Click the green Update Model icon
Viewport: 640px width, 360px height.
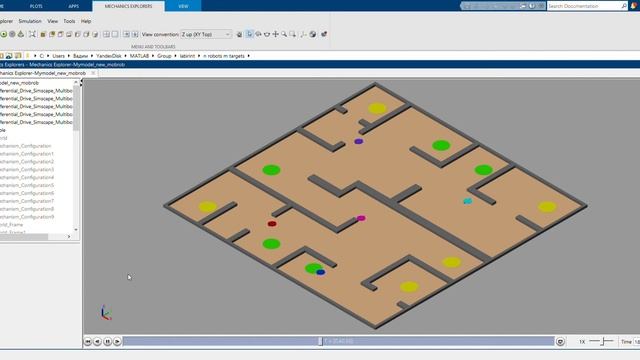pyautogui.click(x=4, y=34)
